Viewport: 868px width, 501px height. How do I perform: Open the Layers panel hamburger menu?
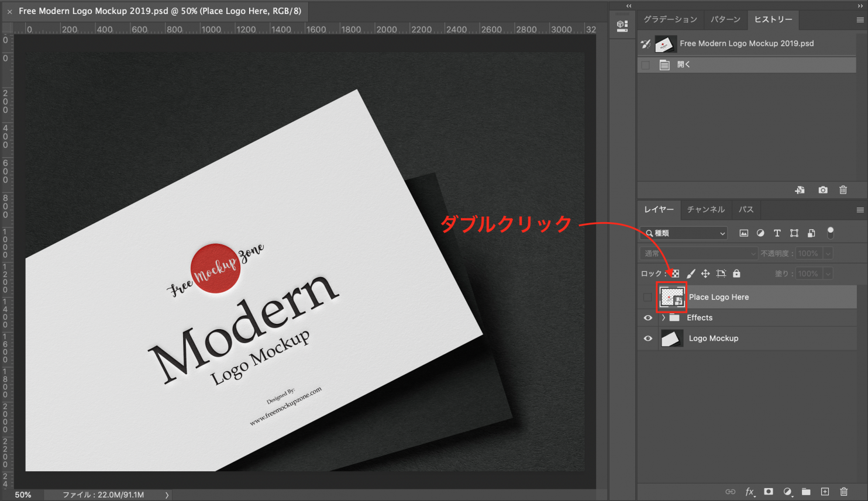(x=859, y=209)
